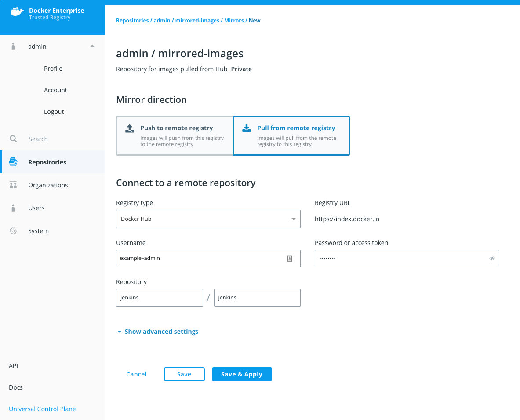Click the Organizations people icon

pos(13,185)
